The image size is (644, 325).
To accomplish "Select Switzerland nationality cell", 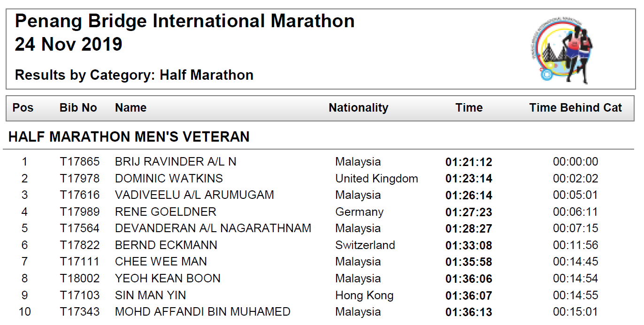I will click(365, 245).
